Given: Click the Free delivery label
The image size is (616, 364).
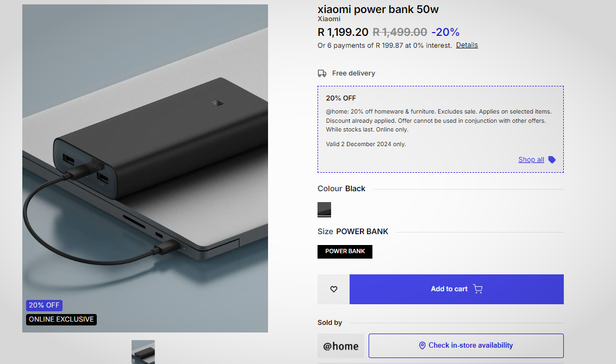Looking at the screenshot, I should tap(353, 73).
